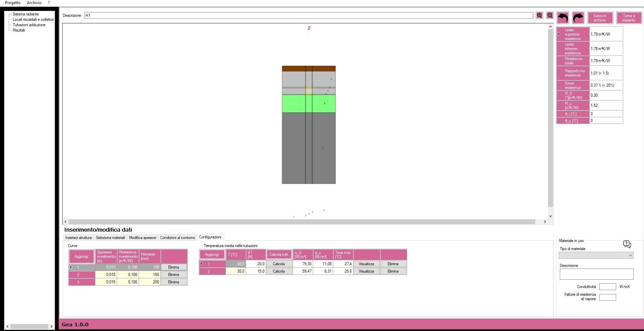Switch to the Inserisci struttura tab

pyautogui.click(x=79, y=238)
